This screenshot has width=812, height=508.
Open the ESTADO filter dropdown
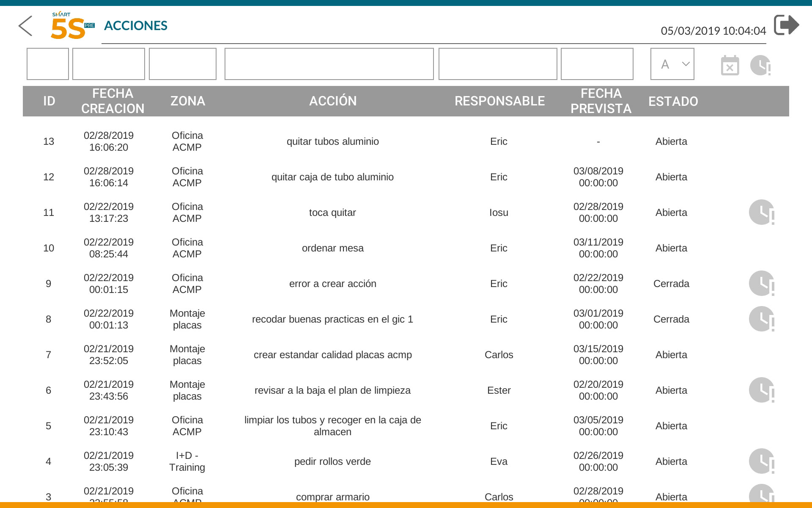tap(672, 64)
